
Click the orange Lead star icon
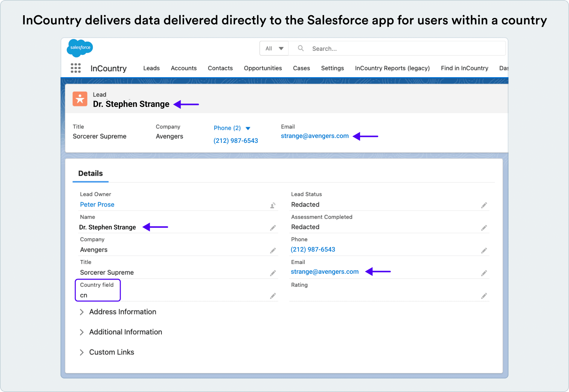click(80, 99)
